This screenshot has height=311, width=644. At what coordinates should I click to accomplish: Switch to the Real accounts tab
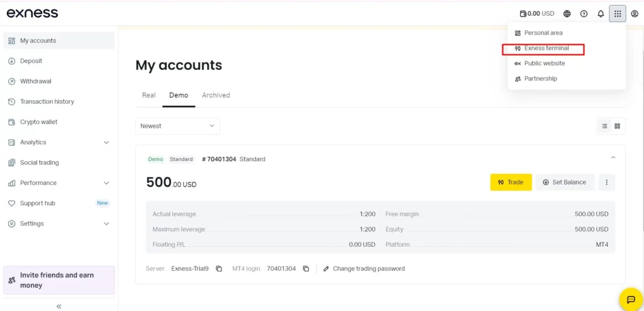click(148, 95)
